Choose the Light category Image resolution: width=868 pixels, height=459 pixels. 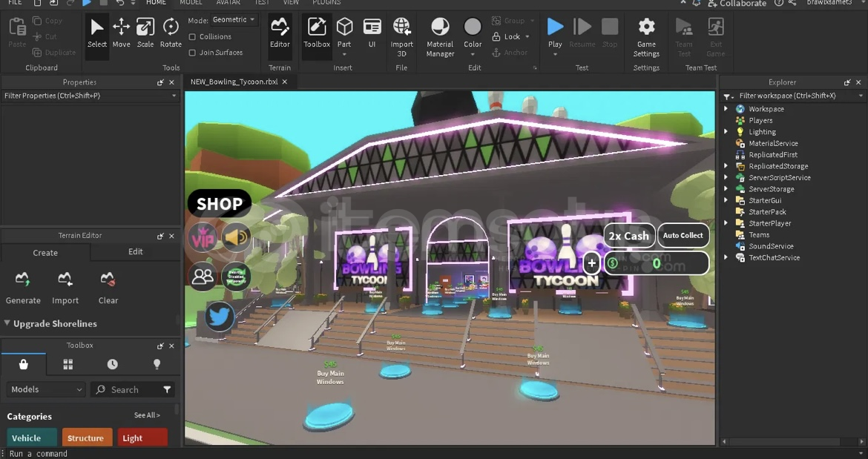click(142, 437)
